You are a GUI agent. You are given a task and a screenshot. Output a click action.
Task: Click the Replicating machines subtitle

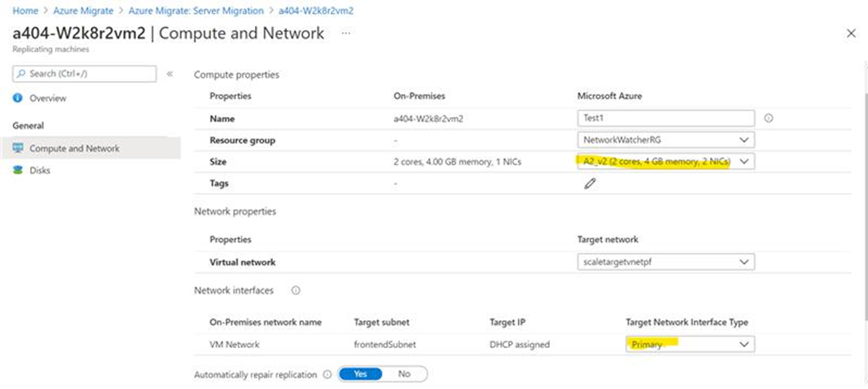[x=50, y=49]
